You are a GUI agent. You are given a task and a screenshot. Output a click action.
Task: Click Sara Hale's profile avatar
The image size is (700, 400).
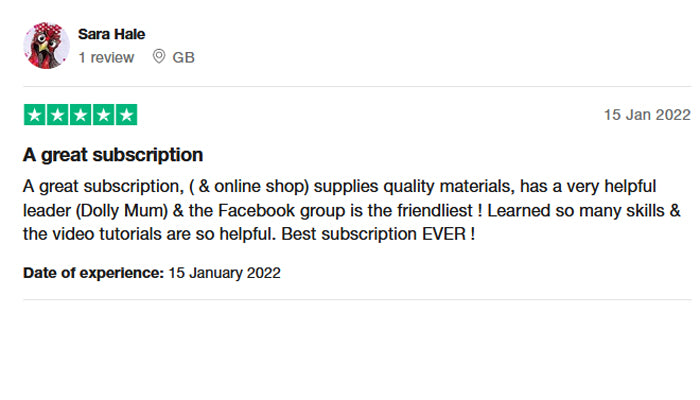tap(46, 45)
